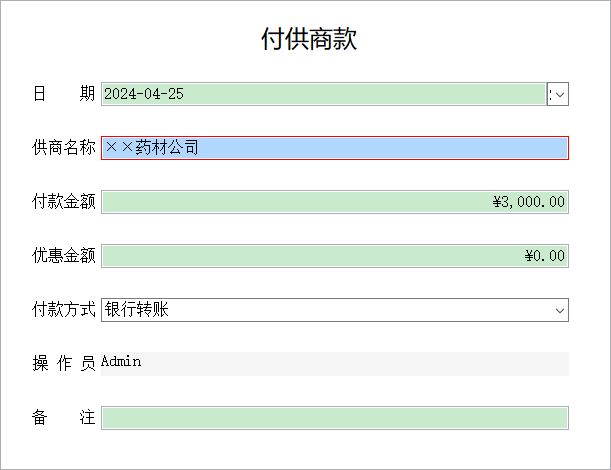Click the 付款金额 field showing ¥3,000.00

[335, 202]
